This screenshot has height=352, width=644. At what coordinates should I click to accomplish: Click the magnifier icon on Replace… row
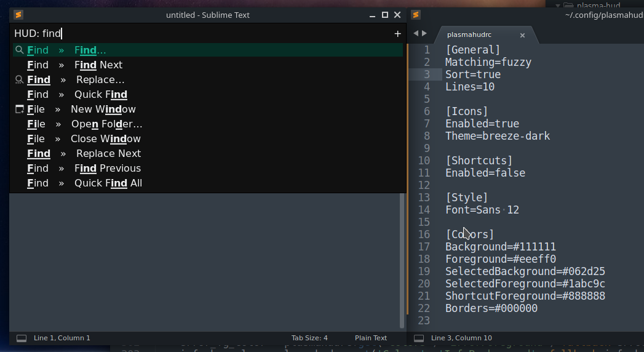point(19,79)
